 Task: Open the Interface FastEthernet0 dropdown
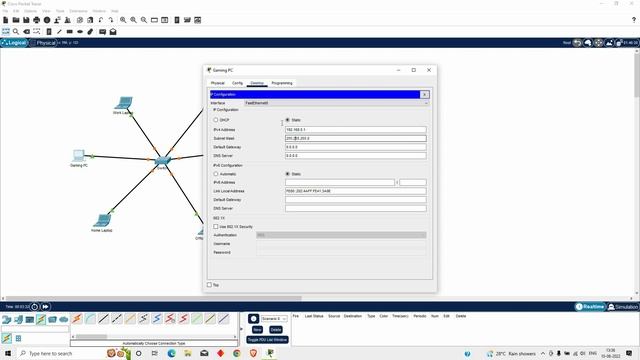pyautogui.click(x=336, y=103)
